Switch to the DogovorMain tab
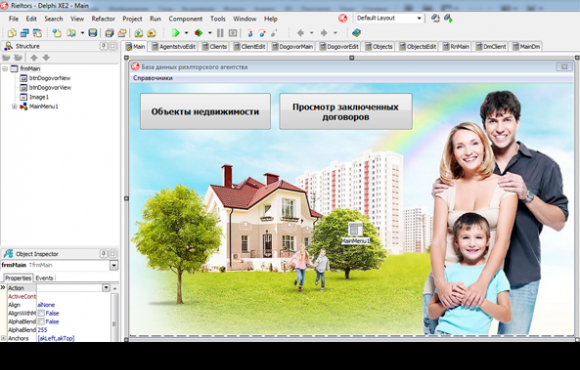 click(292, 47)
